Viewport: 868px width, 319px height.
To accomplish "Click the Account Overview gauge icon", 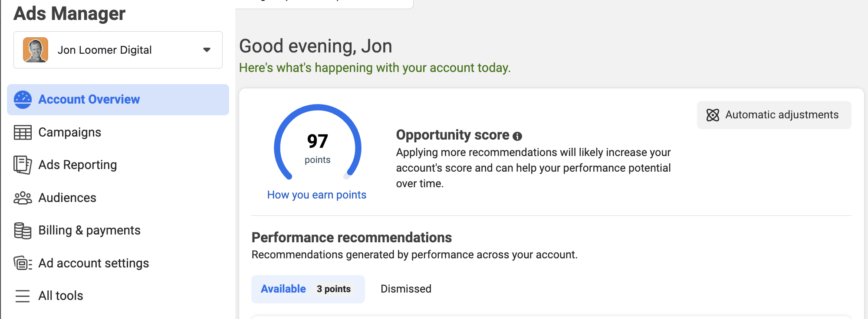I will 23,100.
